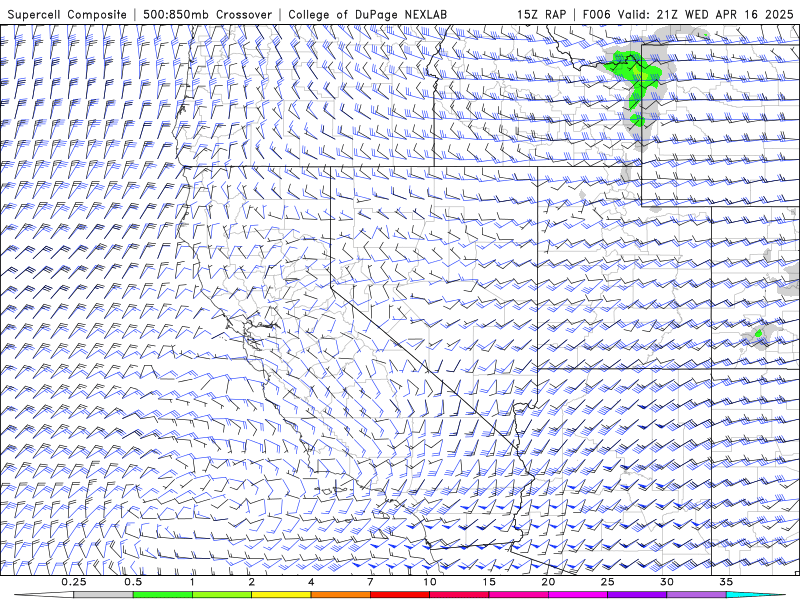The height and width of the screenshot is (600, 800).
Task: Click the 'Supercell Composite' title text
Action: click(67, 15)
